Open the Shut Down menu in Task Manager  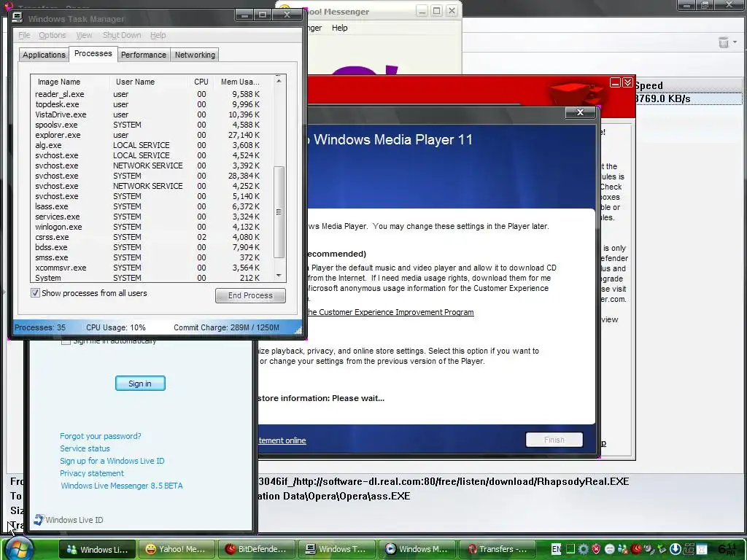pos(122,35)
